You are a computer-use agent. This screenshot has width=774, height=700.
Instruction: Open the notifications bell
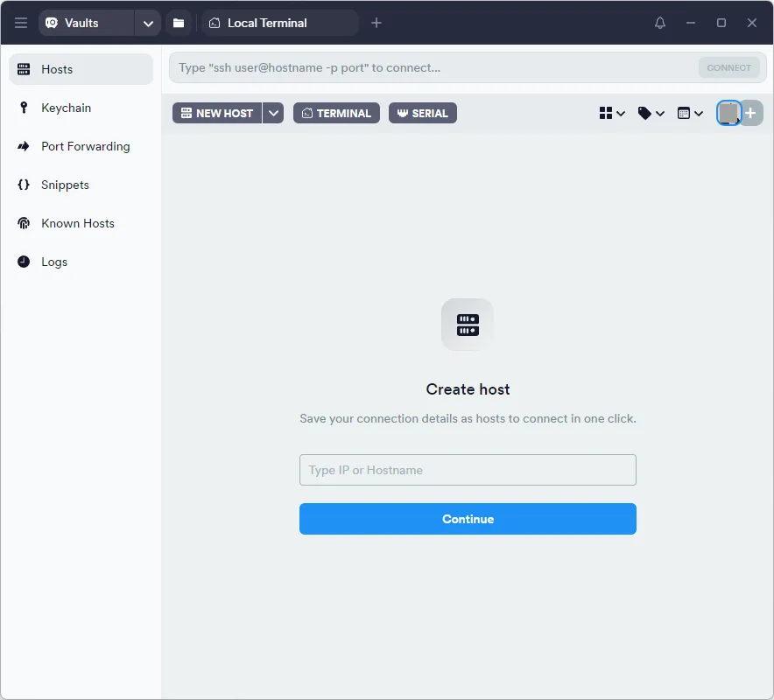coord(660,23)
